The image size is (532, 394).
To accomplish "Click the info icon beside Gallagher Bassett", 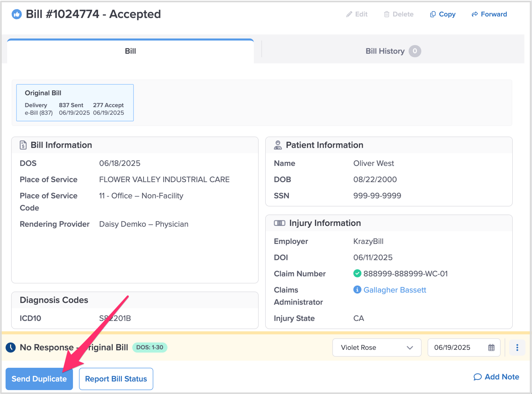I will click(357, 290).
